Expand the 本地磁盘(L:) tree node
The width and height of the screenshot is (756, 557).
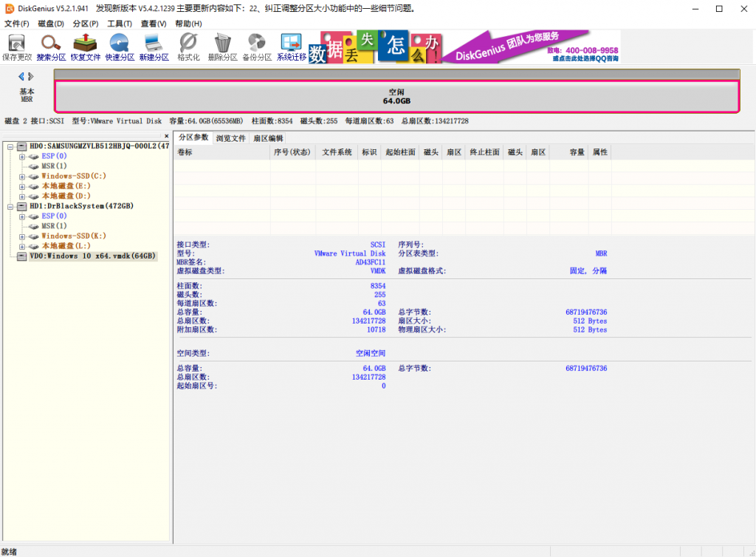point(21,247)
